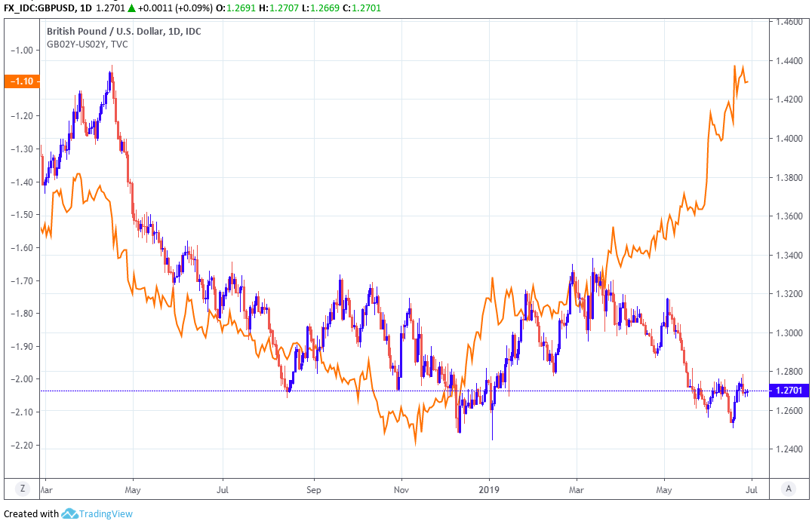Click the Z timezone button
The width and height of the screenshot is (812, 524).
[x=23, y=489]
